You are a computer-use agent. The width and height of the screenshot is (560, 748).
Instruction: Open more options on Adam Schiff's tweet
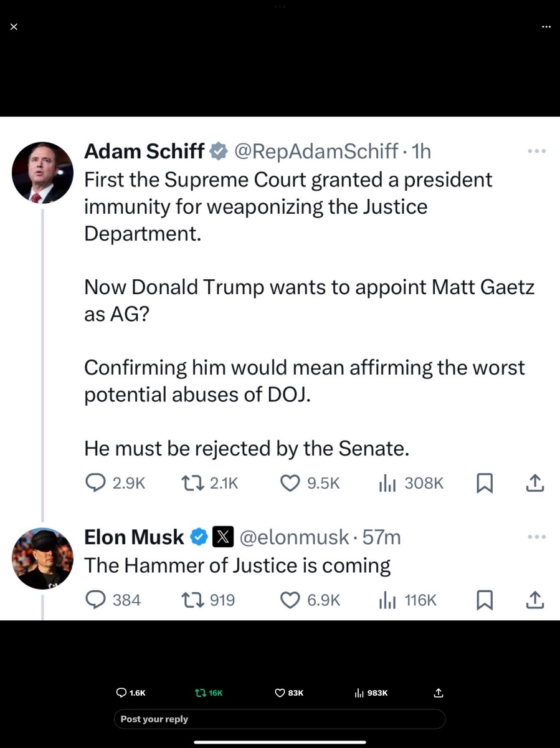click(x=536, y=151)
